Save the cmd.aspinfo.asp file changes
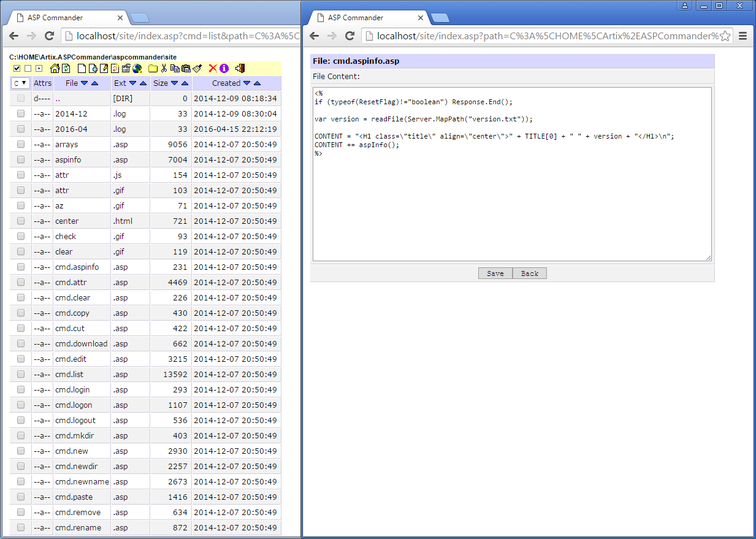Image resolution: width=756 pixels, height=539 pixels. coord(495,273)
